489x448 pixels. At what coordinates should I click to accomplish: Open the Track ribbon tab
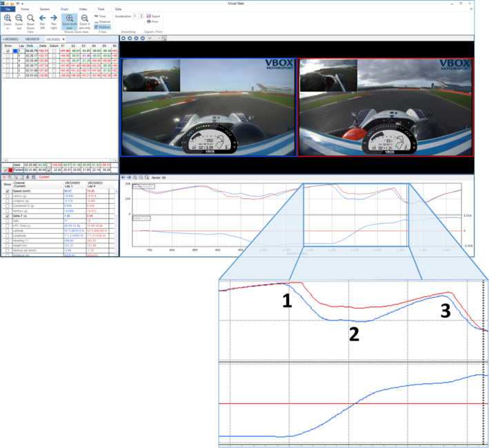(x=101, y=9)
